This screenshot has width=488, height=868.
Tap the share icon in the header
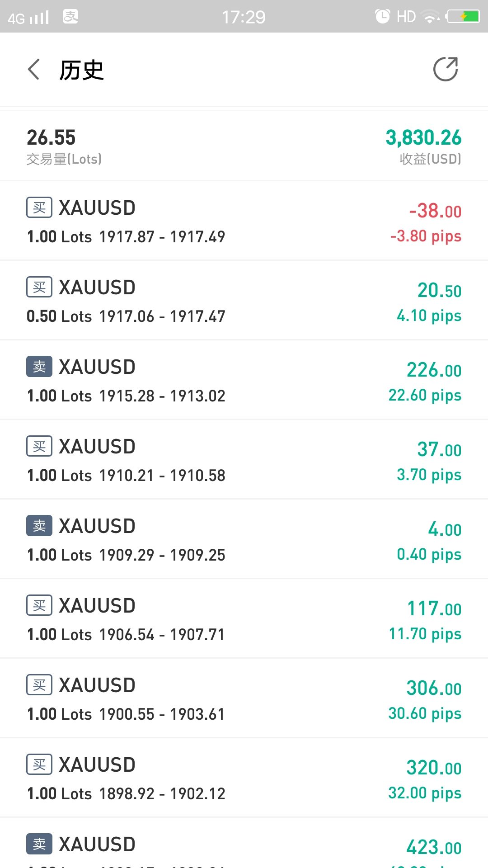pos(446,69)
